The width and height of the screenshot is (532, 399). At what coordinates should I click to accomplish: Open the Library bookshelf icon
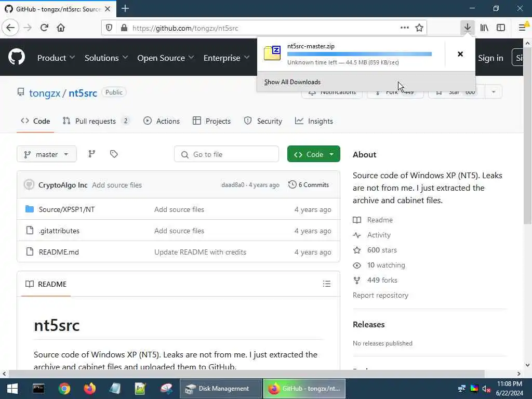[484, 28]
